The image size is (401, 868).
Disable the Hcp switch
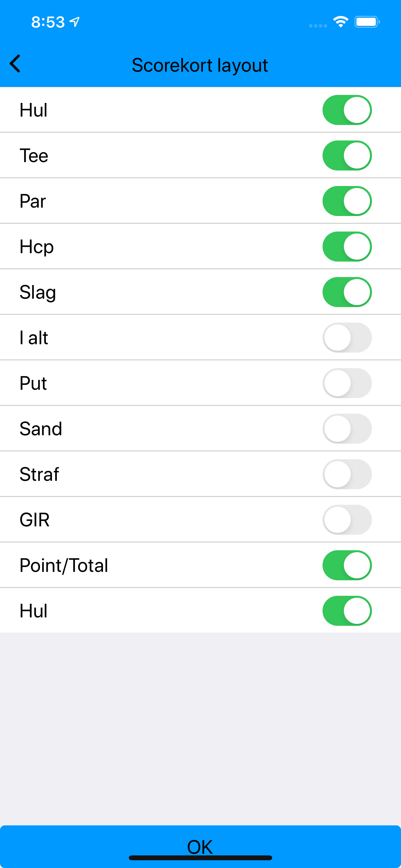tap(347, 246)
